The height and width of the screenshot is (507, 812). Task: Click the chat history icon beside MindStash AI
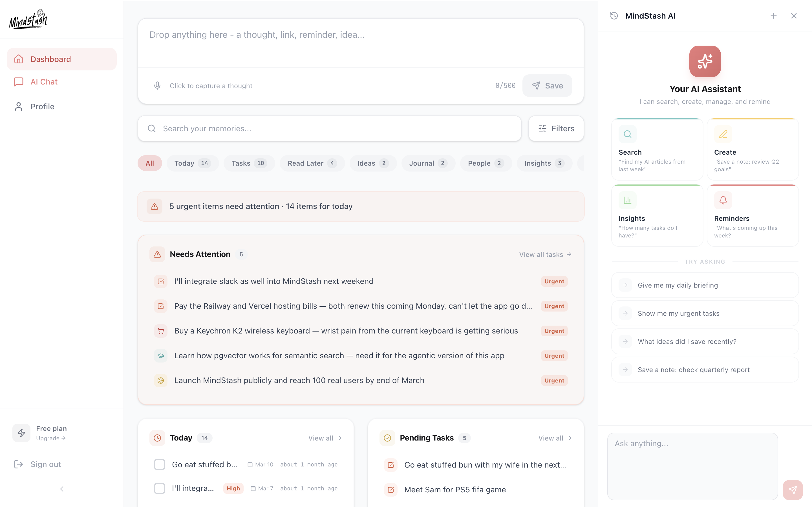pos(614,15)
